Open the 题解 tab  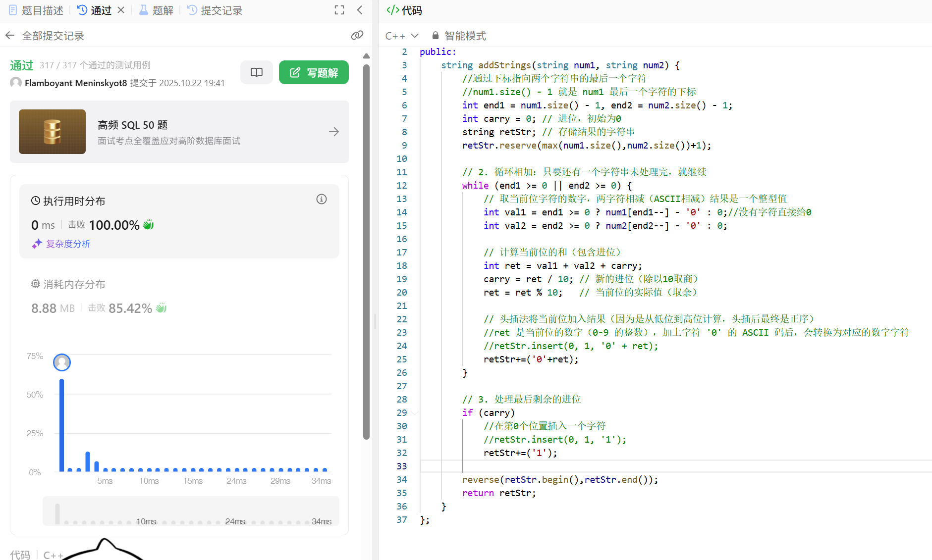[156, 10]
